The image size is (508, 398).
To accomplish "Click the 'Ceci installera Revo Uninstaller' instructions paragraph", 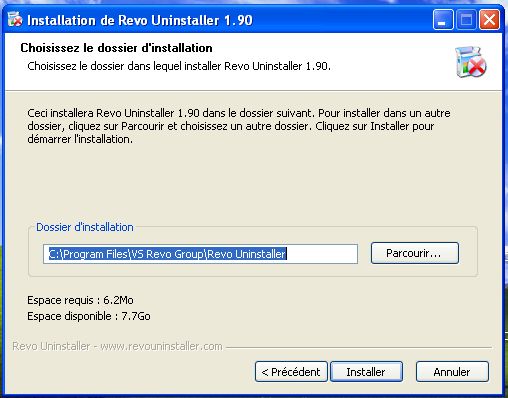I will coord(239,126).
